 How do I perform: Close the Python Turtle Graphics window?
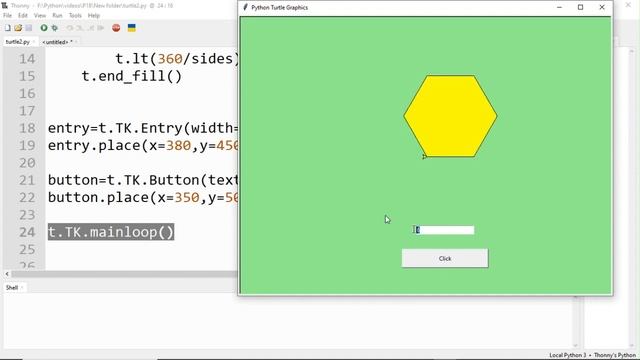coord(602,7)
